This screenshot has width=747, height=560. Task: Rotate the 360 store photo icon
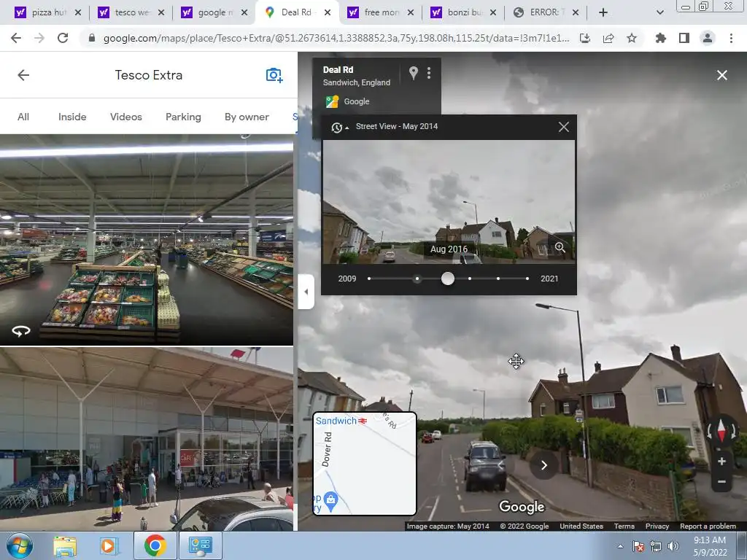[21, 331]
